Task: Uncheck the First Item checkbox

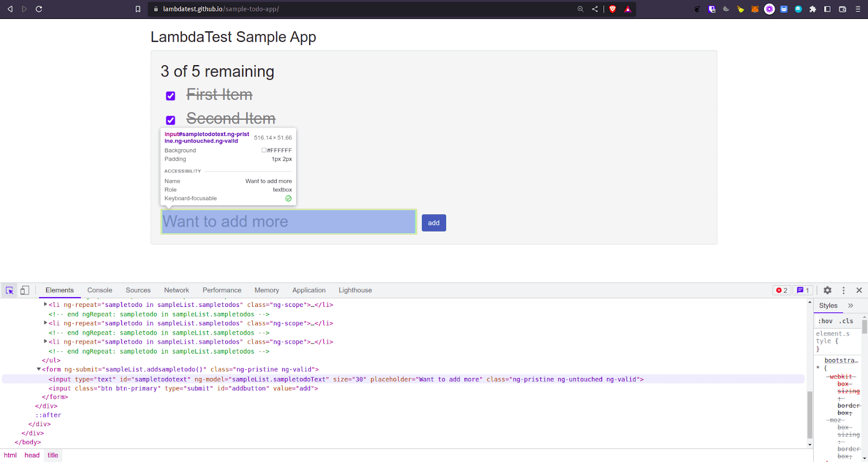Action: click(170, 96)
